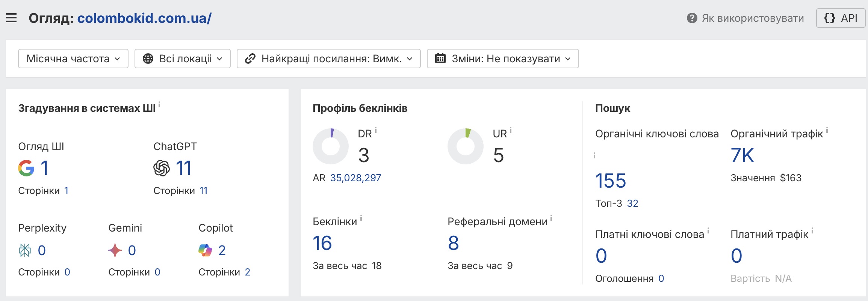Click the help question mark icon
The image size is (868, 301).
click(x=692, y=18)
